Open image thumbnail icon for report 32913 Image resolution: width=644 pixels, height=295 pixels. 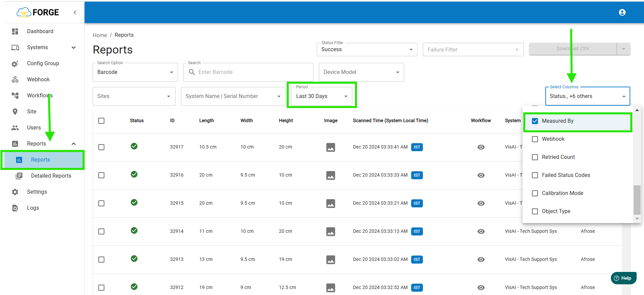331,260
